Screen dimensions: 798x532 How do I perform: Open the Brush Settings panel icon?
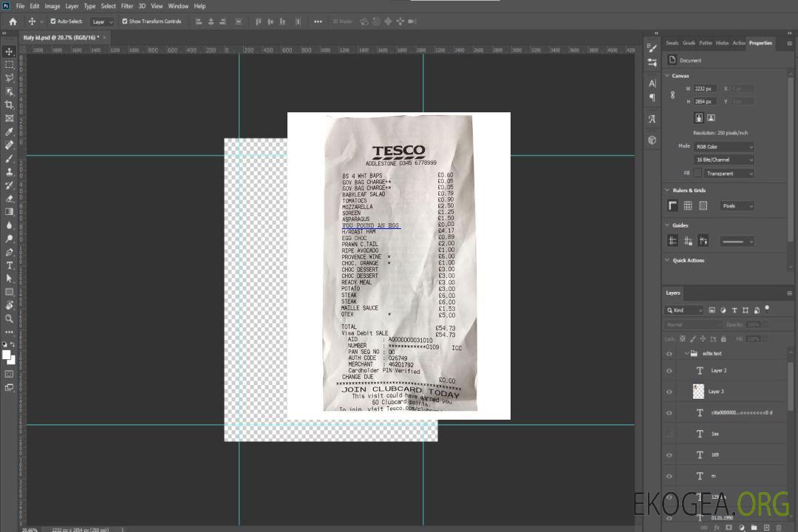pyautogui.click(x=652, y=48)
